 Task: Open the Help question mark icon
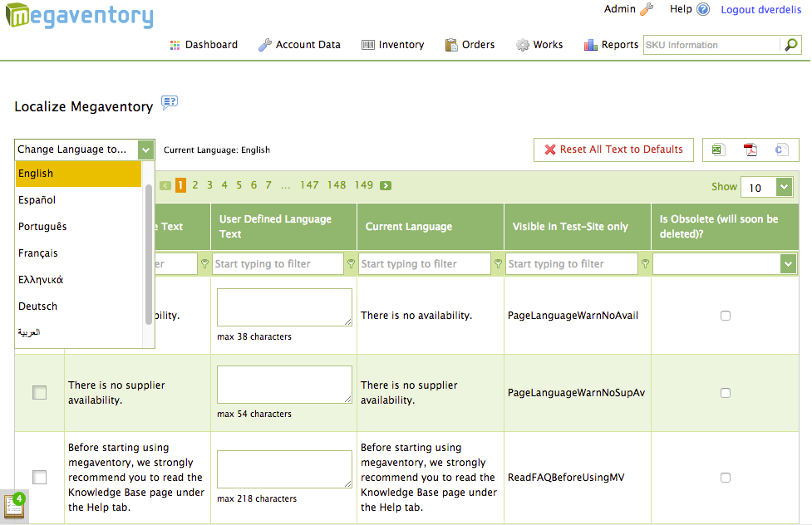[703, 10]
